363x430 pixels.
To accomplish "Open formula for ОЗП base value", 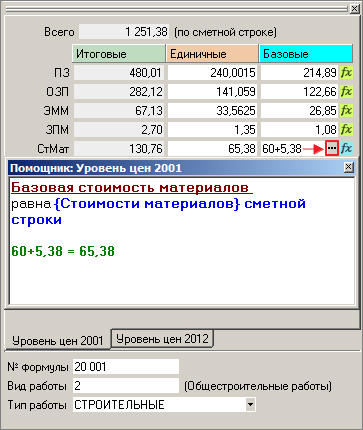I will pyautogui.click(x=346, y=91).
